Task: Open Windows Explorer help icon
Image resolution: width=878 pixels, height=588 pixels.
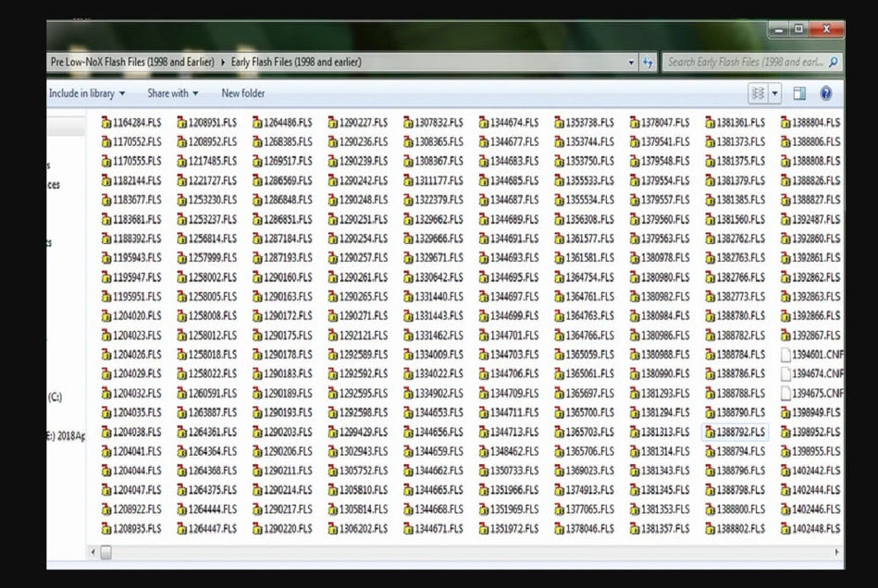Action: (825, 93)
